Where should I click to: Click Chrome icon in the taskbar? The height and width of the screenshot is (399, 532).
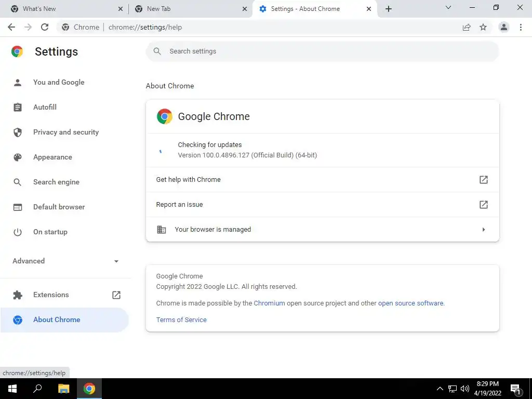[89, 389]
